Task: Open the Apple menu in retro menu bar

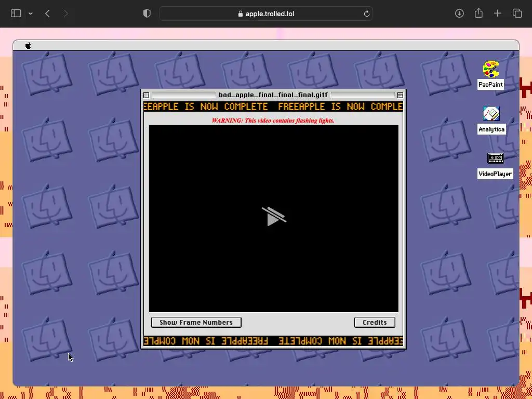Action: 28,46
